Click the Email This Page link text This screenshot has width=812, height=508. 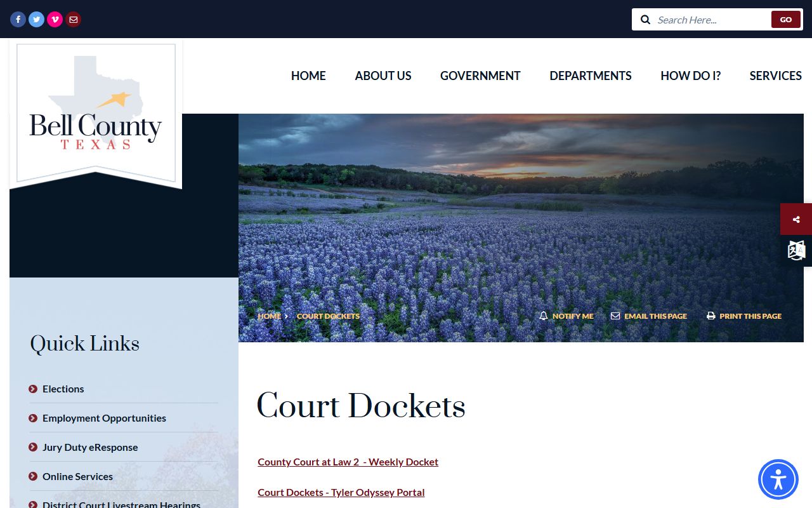pyautogui.click(x=655, y=316)
